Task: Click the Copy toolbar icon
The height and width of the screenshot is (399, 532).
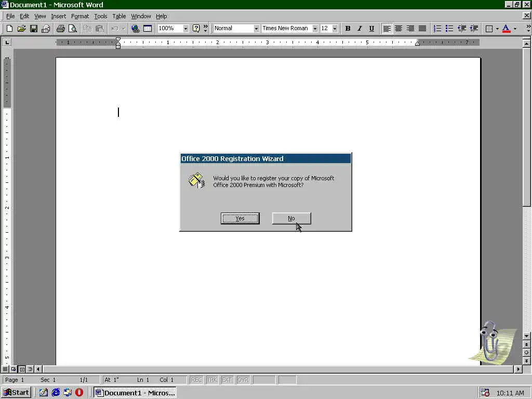Action: [87, 29]
